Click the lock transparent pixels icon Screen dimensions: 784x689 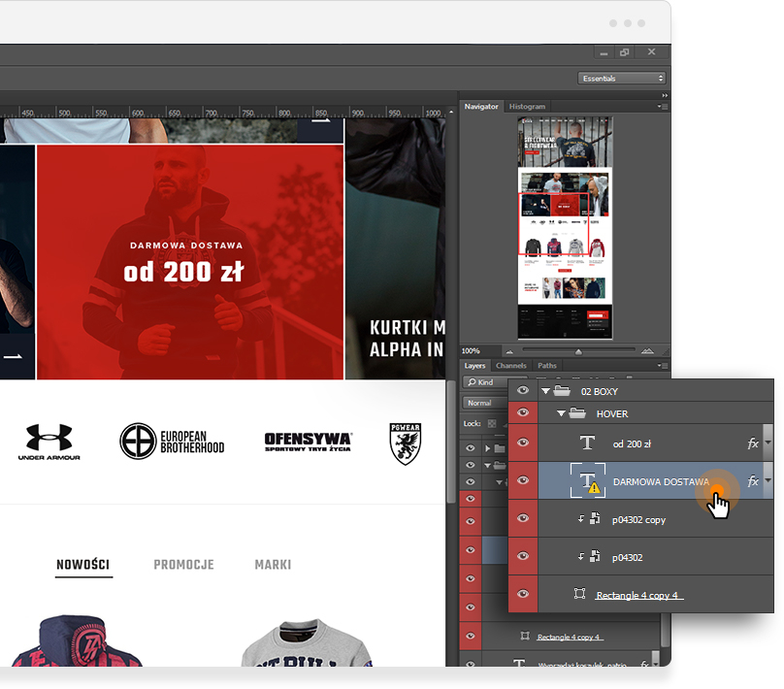492,423
